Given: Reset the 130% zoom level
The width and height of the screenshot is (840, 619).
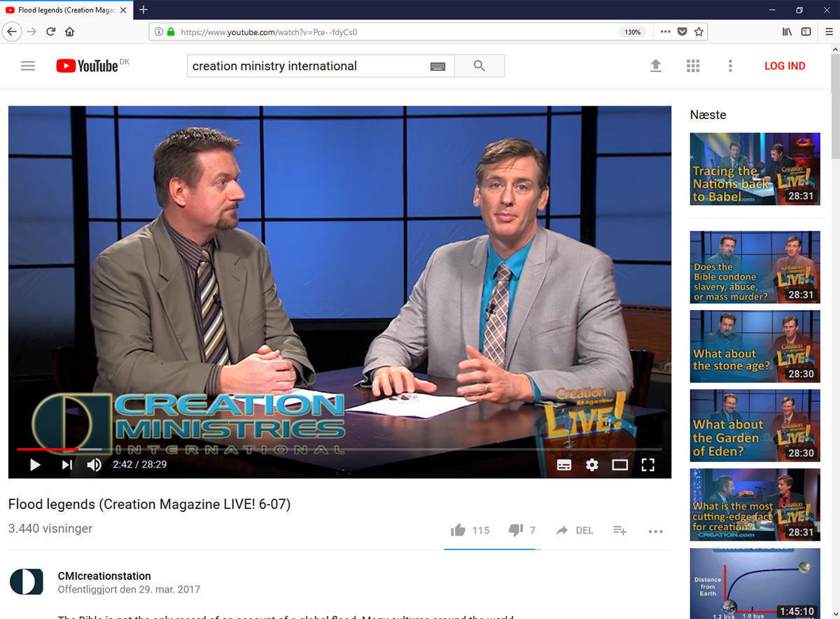Looking at the screenshot, I should pyautogui.click(x=633, y=32).
